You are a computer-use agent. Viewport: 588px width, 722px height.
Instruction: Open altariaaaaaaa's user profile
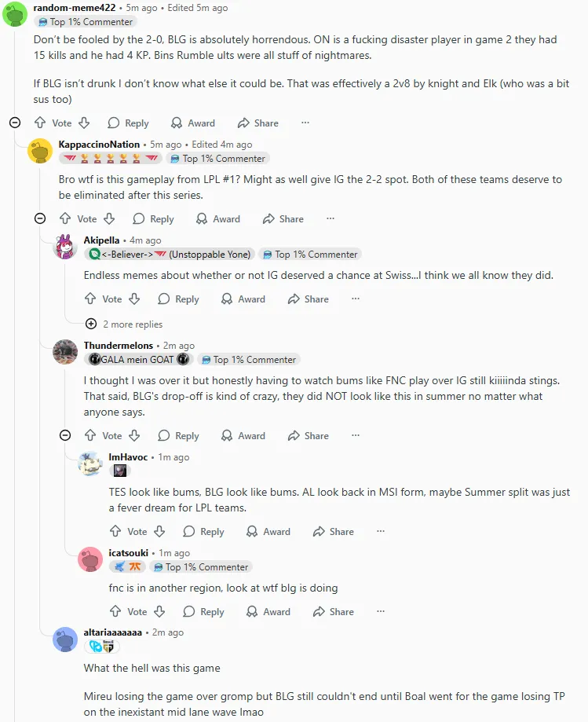[113, 632]
